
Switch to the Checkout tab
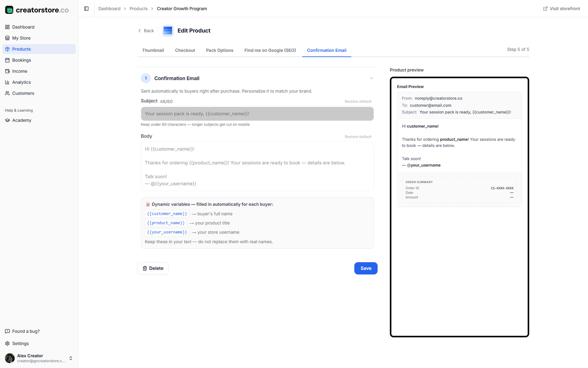(185, 50)
